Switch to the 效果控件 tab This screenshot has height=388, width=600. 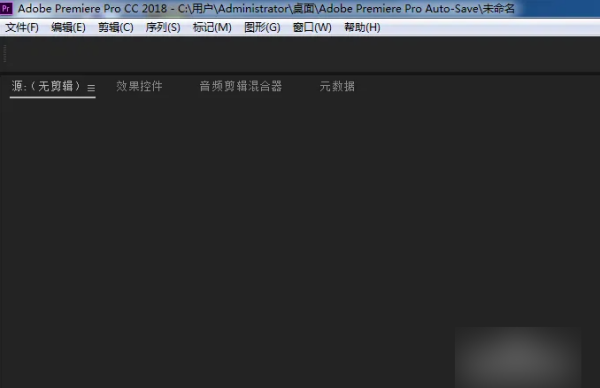(x=139, y=86)
